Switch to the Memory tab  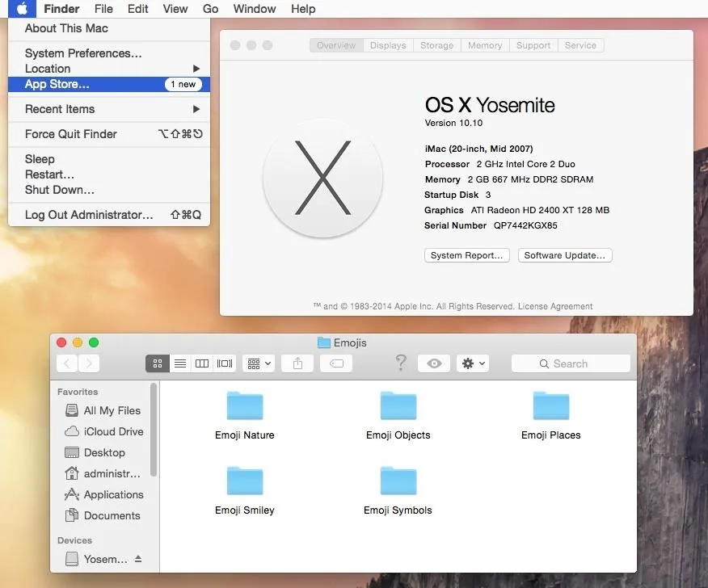[x=485, y=45]
